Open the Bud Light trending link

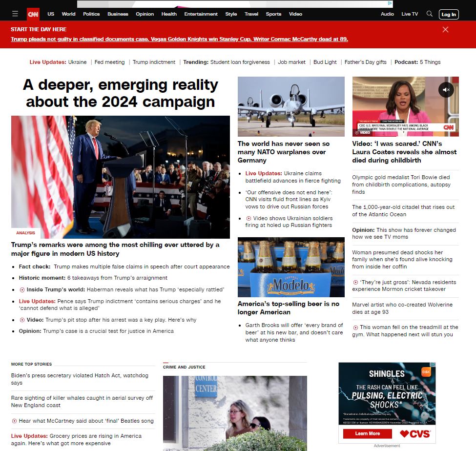click(x=325, y=62)
